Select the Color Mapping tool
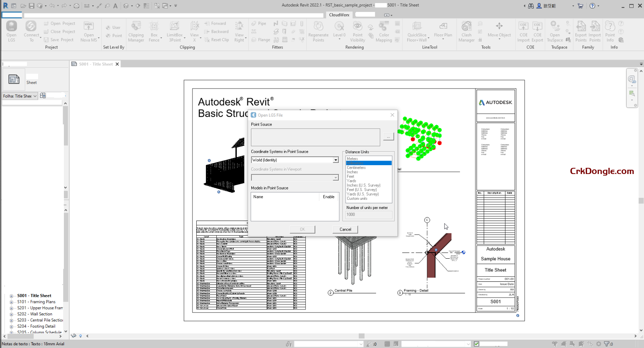The image size is (644, 348). (x=383, y=31)
